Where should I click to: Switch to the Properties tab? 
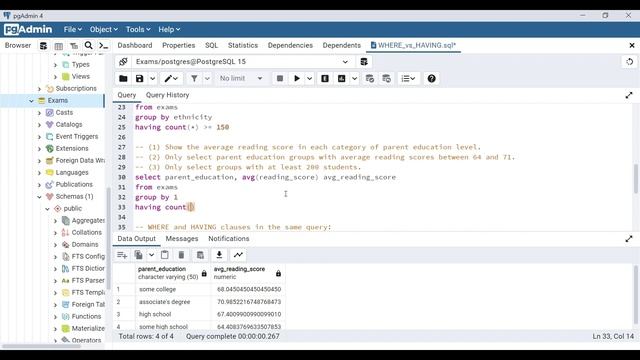click(178, 45)
